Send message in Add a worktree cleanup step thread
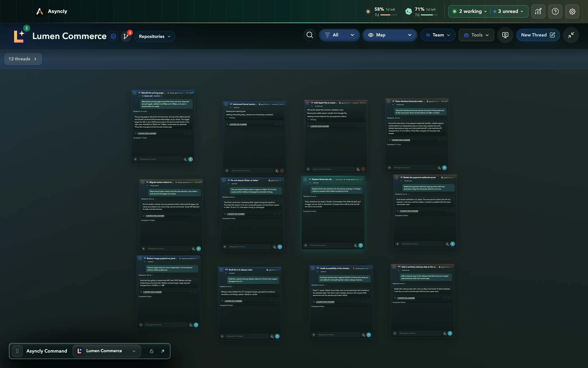The width and height of the screenshot is (588, 368). [450, 333]
